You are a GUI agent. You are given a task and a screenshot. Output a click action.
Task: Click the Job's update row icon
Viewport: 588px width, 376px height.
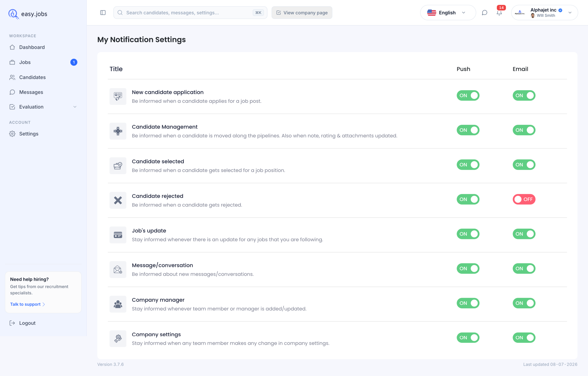click(118, 235)
